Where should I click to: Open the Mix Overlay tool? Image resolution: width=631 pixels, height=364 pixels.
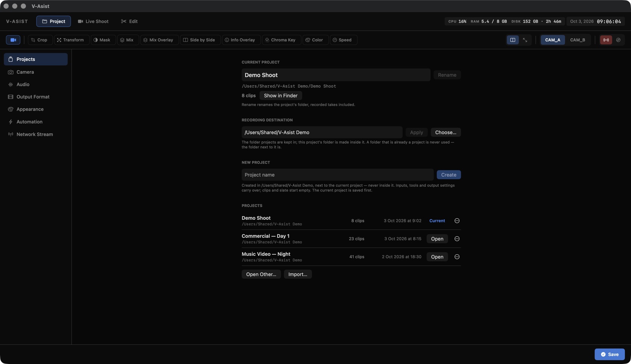pyautogui.click(x=159, y=40)
